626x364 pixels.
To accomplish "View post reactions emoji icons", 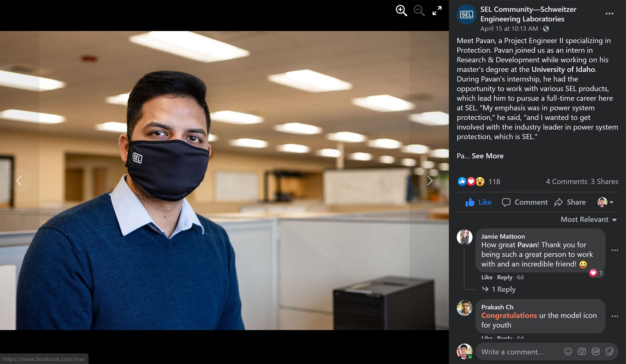I will point(471,182).
